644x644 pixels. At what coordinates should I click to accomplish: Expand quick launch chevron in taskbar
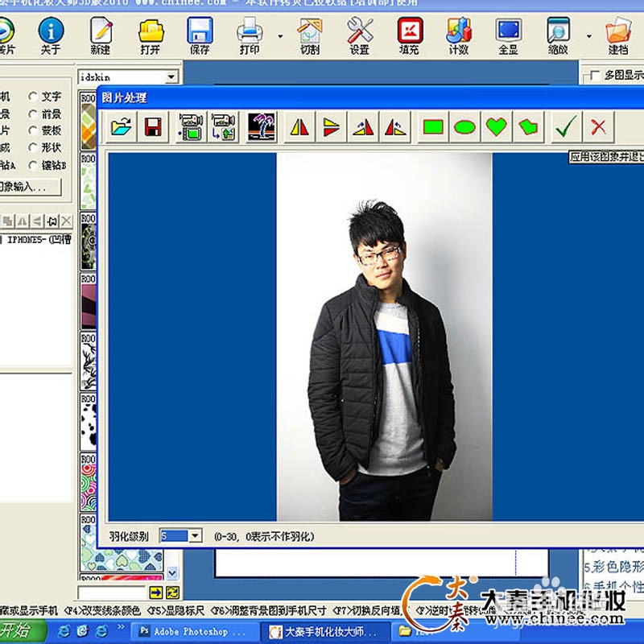coord(121,627)
